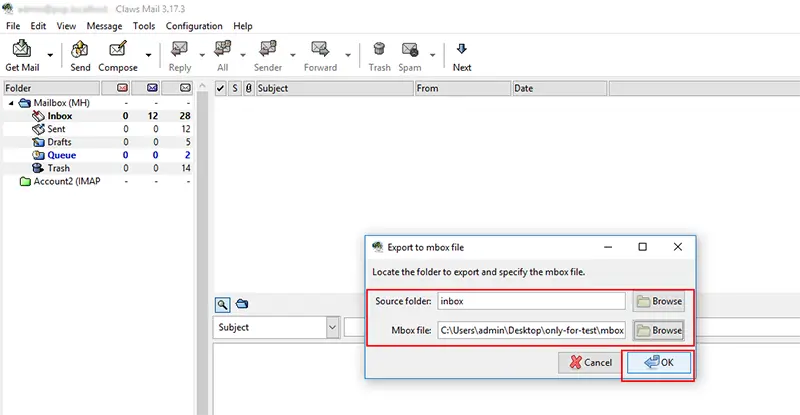Sort messages by From column

coord(463,88)
